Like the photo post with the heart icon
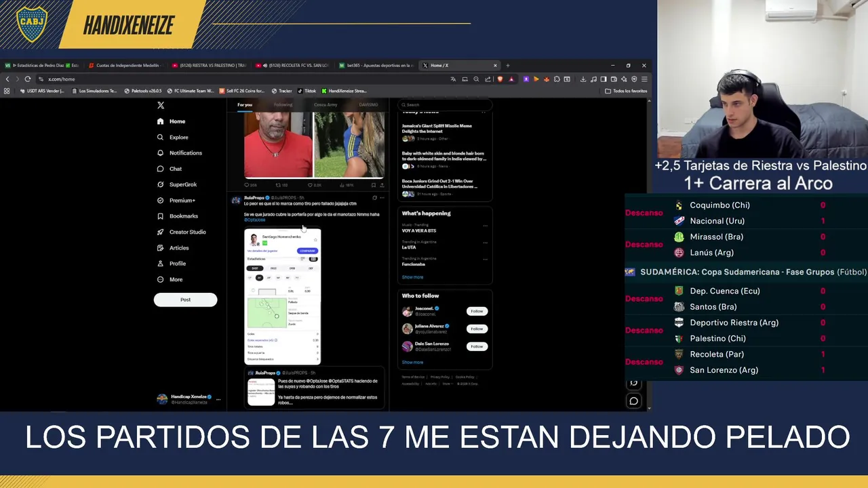 pyautogui.click(x=310, y=185)
